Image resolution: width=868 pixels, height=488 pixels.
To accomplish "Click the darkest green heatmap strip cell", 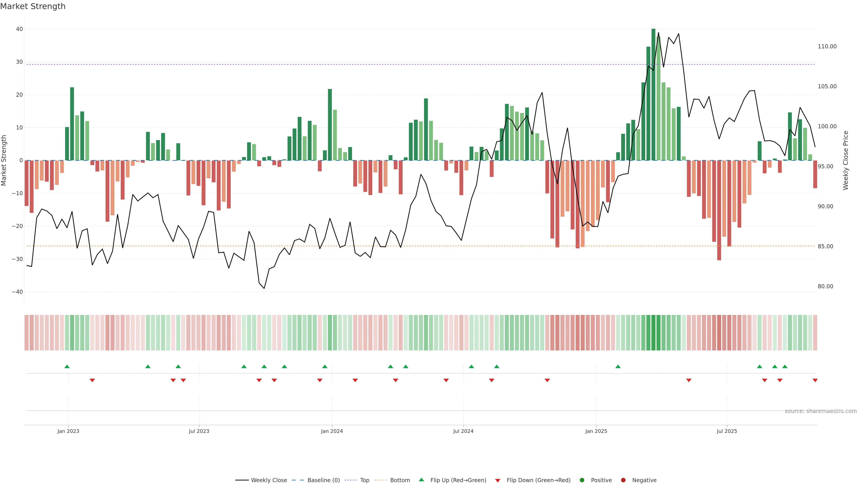I will (653, 332).
